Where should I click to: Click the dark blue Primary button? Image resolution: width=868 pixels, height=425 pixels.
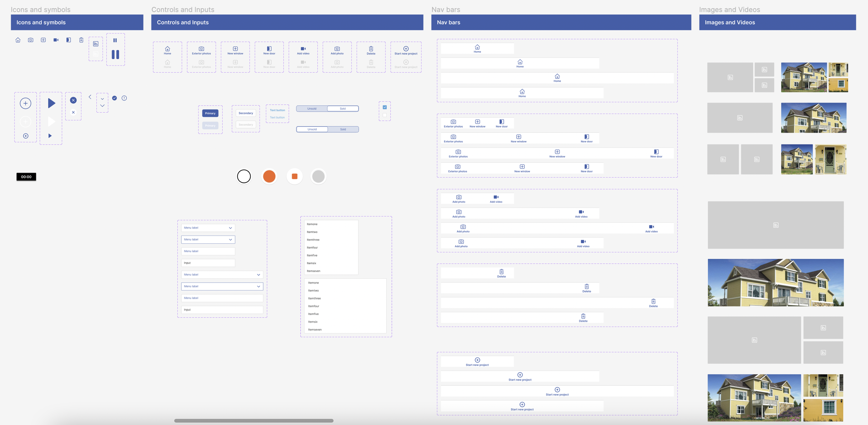[x=210, y=113]
